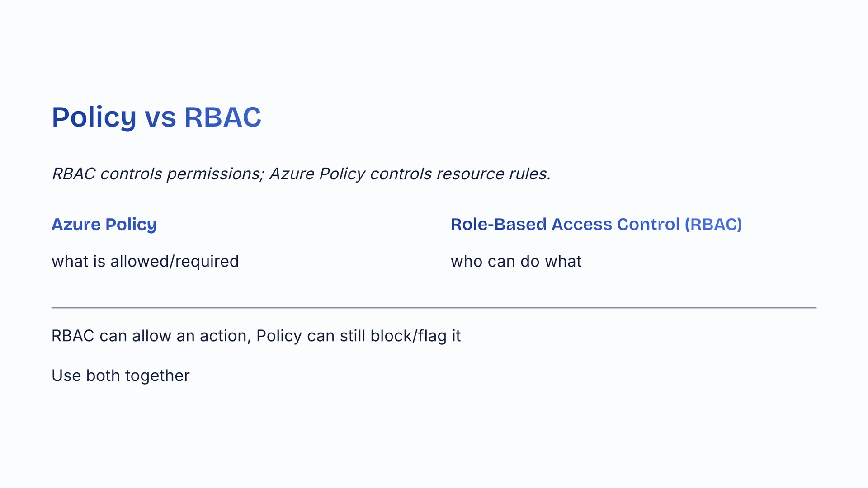Click the word "together" in the last line
This screenshot has height=488, width=868.
[x=157, y=376]
